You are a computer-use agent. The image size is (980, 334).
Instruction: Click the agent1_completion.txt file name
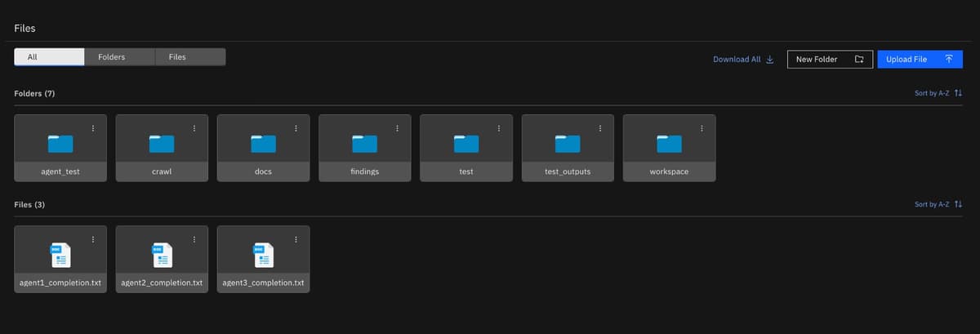pos(60,283)
